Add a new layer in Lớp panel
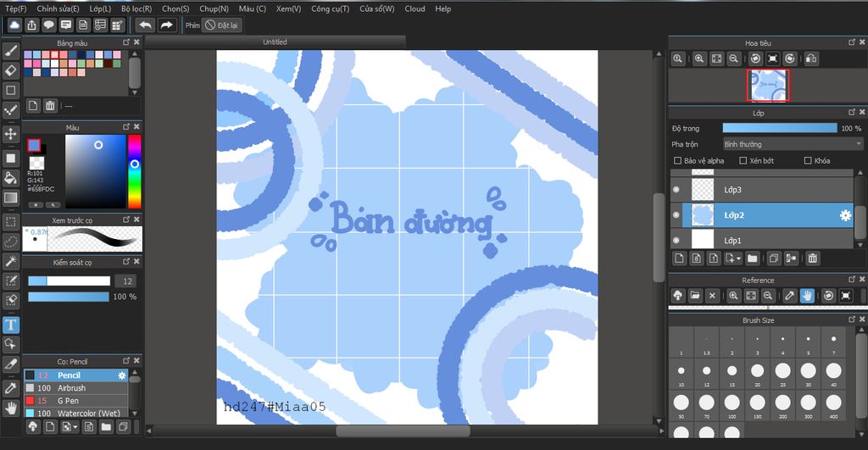 click(679, 258)
